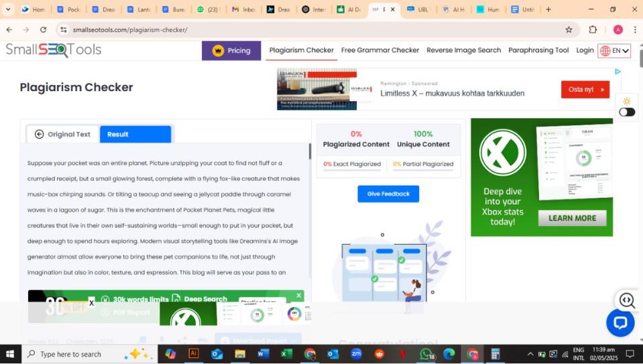Expand the EN language dropdown
The height and width of the screenshot is (364, 643).
tap(614, 51)
